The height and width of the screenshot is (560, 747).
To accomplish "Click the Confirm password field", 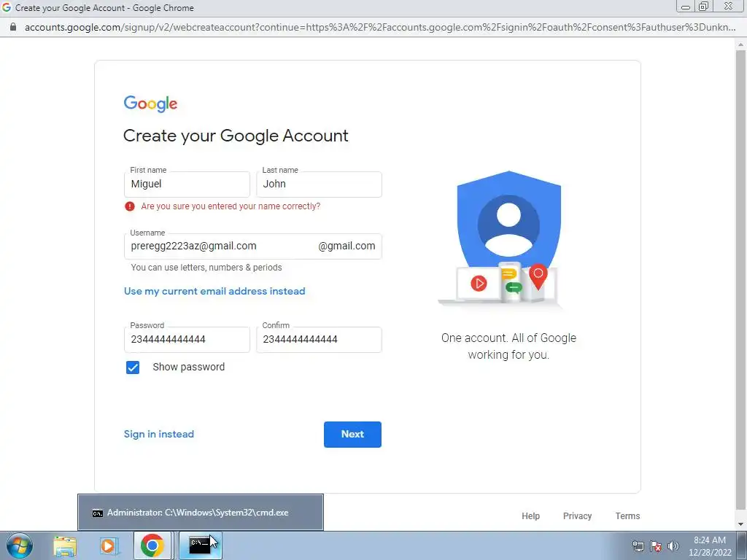I will [319, 340].
